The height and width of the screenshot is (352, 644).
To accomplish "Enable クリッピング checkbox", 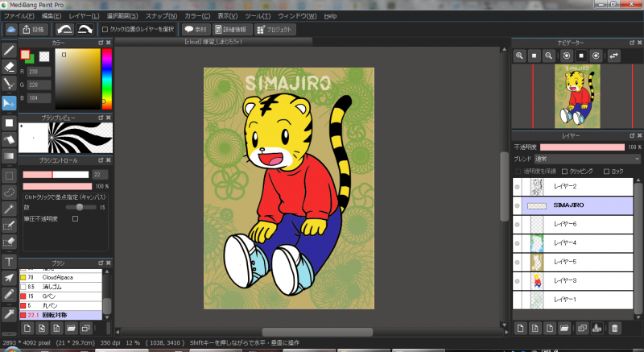I will (x=564, y=172).
